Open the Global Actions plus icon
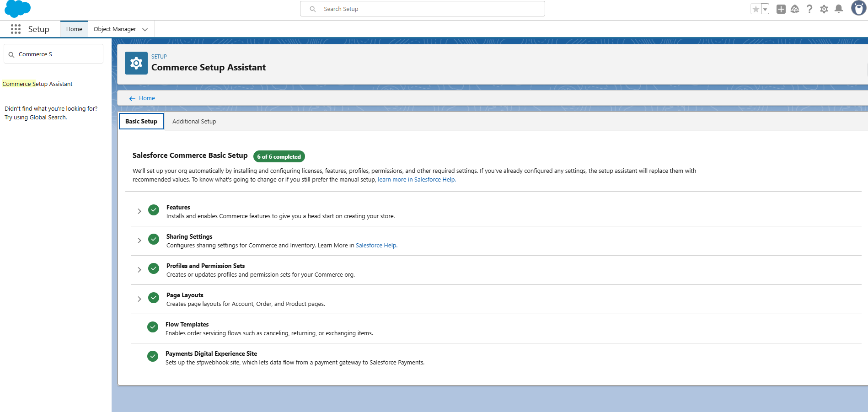The height and width of the screenshot is (412, 868). (x=781, y=9)
